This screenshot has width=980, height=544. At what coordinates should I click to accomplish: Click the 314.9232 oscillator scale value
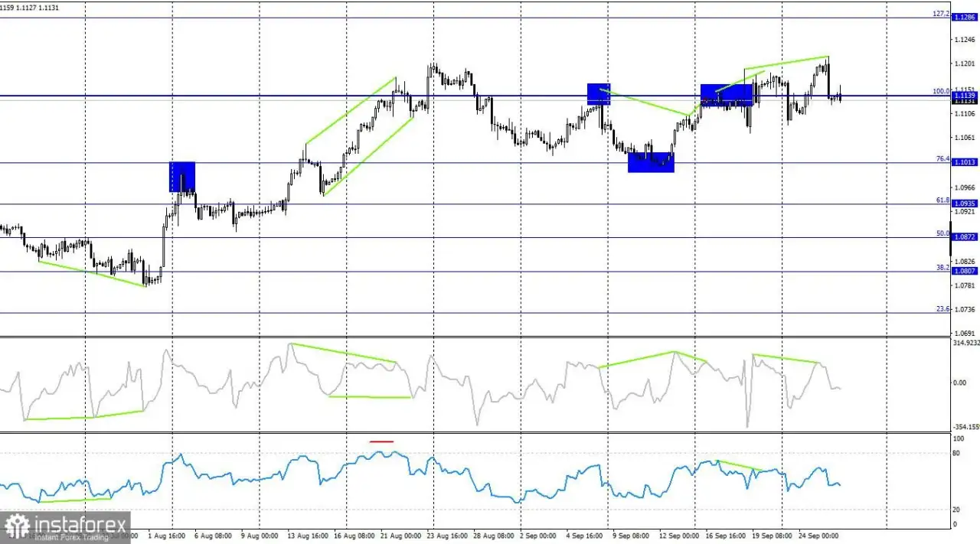coord(965,344)
